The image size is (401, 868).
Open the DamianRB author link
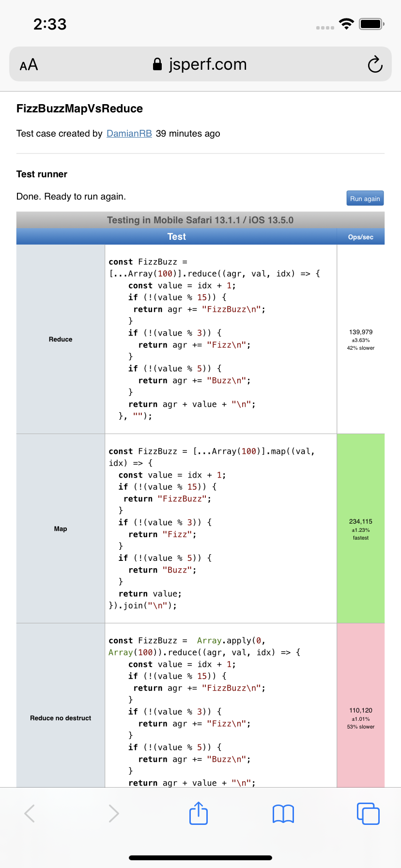(129, 133)
